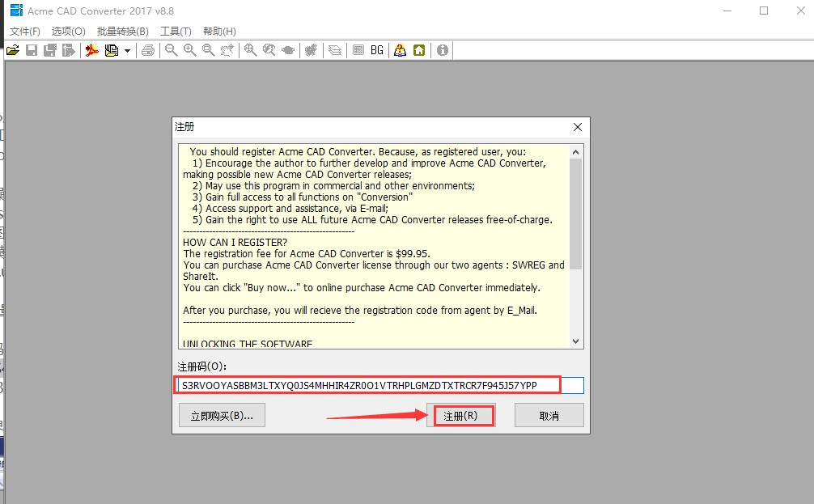
Task: Click the Pan hand icon
Action: 227,50
